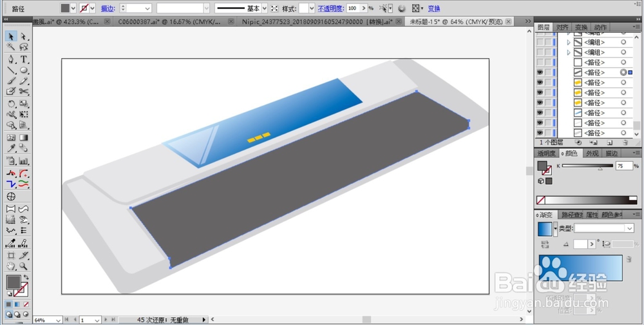
Task: Open zoom level dropdown showing 64%
Action: click(57, 320)
